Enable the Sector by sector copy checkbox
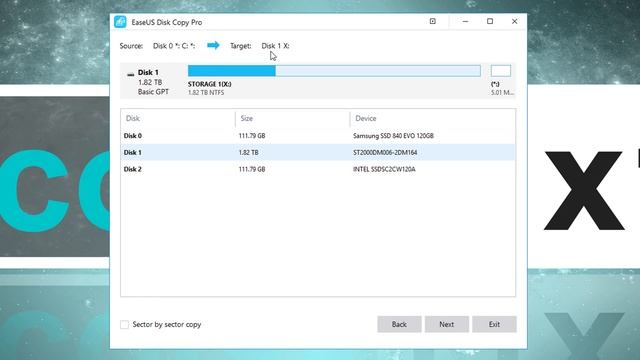 click(x=124, y=324)
